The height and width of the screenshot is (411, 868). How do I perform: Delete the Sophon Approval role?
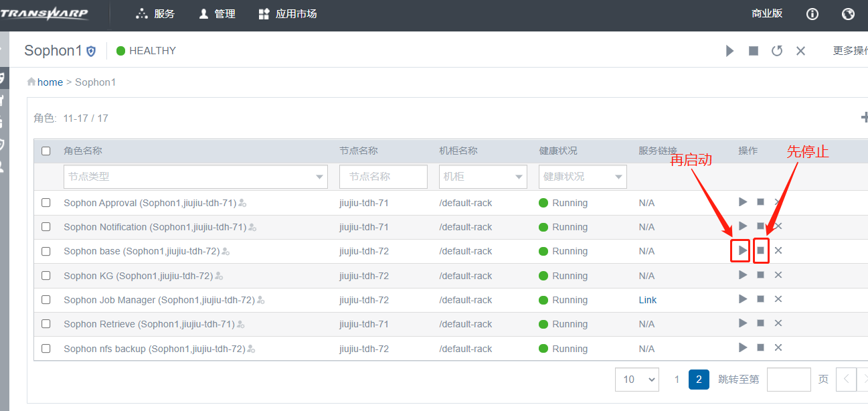click(x=778, y=202)
